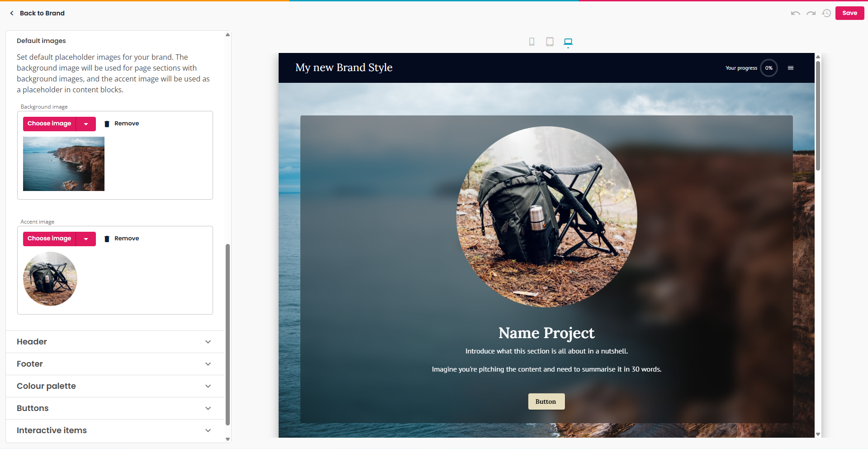Click the beige Button in preview
Image resolution: width=868 pixels, height=449 pixels.
[546, 401]
